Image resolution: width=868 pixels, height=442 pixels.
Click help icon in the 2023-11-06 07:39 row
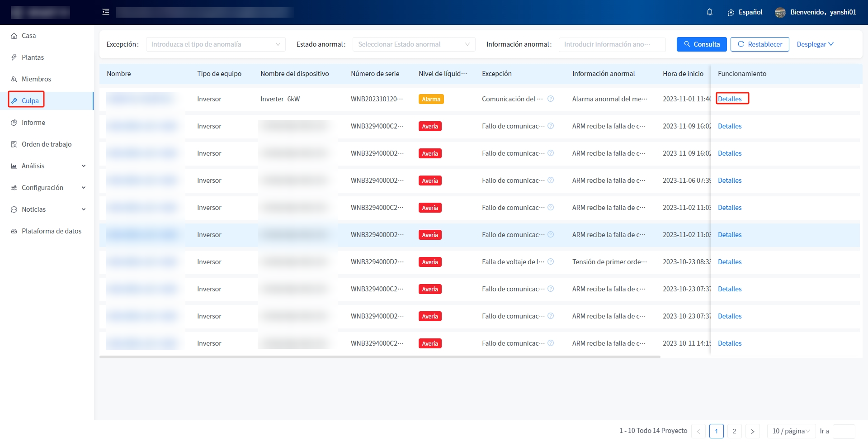(x=551, y=180)
